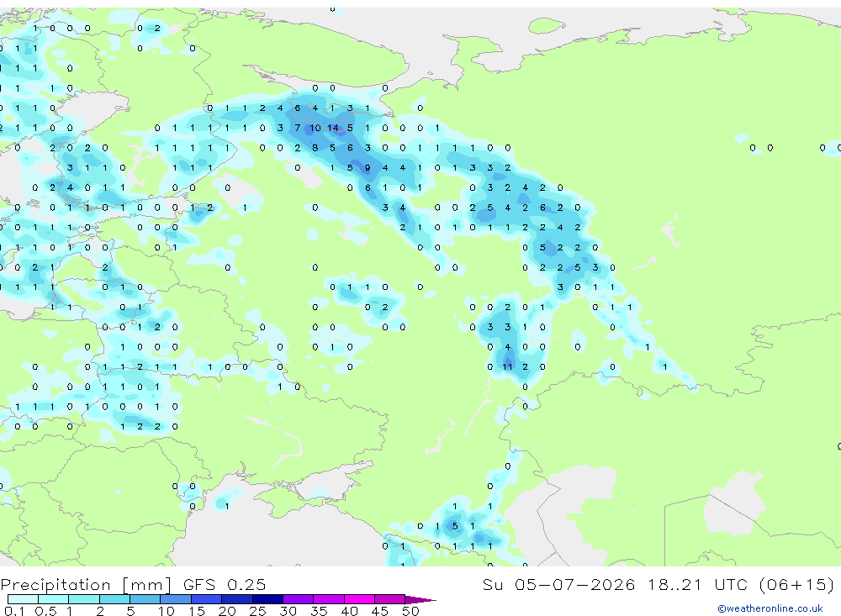Click the above-50 mm legend arrow tip

[x=420, y=599]
